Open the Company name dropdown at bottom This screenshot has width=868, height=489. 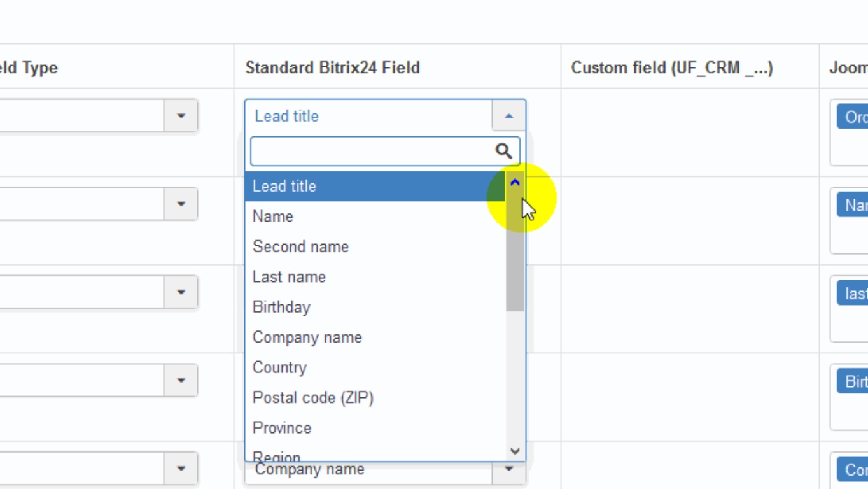508,470
